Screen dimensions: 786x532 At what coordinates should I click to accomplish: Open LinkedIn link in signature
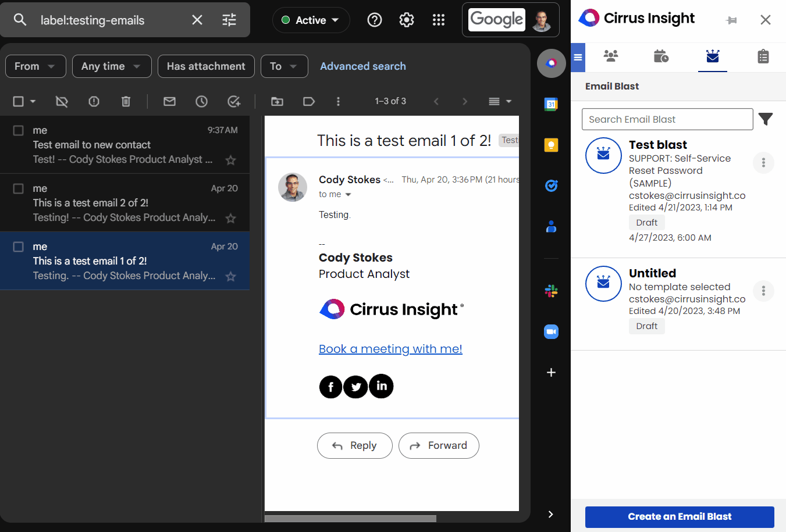(382, 386)
